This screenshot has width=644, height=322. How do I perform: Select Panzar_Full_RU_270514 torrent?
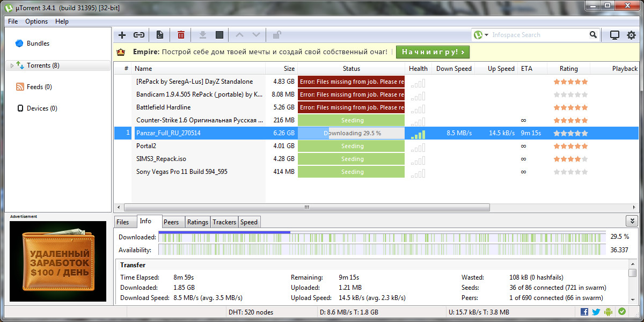376,133
